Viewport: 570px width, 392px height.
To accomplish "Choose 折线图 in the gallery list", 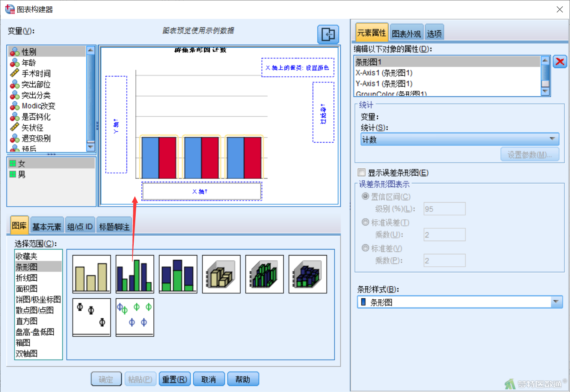I will 38,277.
